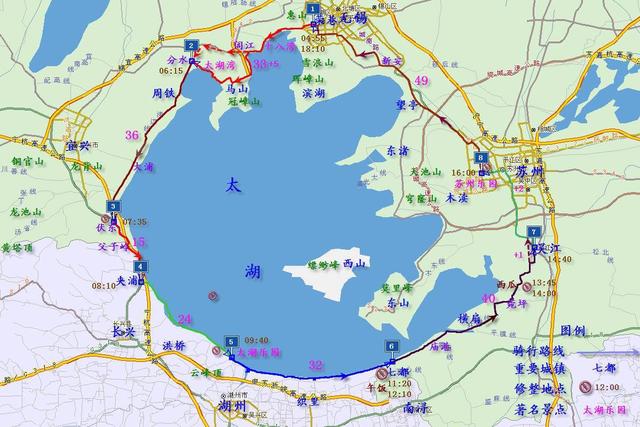Click the rest stop icon in the legend

tap(585, 386)
